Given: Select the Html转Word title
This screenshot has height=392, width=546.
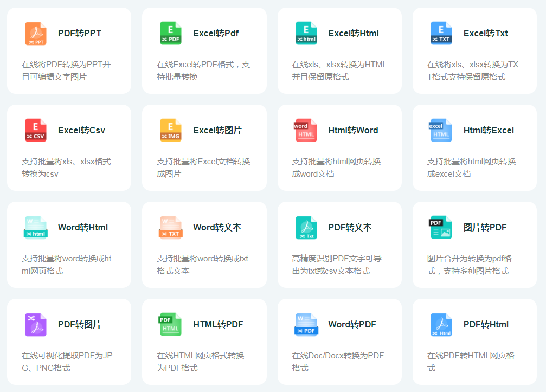Looking at the screenshot, I should [x=353, y=131].
